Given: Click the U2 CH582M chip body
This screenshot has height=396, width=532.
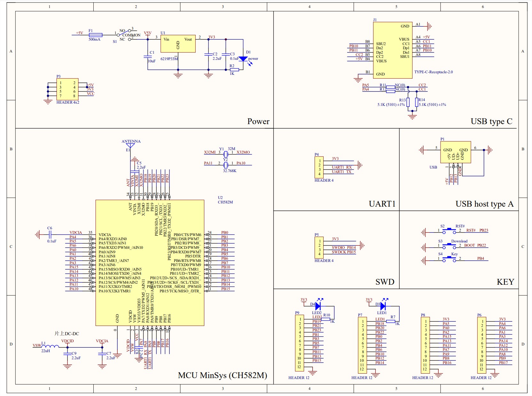Looking at the screenshot, I should click(x=150, y=263).
